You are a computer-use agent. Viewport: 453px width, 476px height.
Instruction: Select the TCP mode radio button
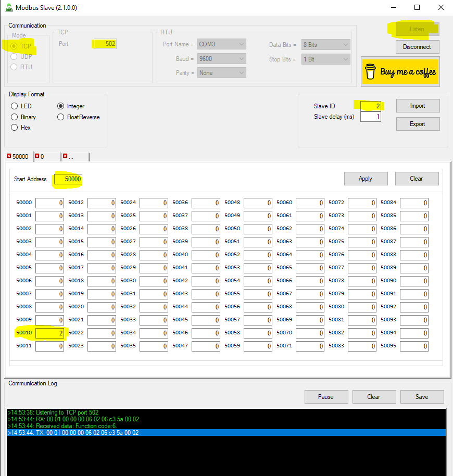click(14, 46)
